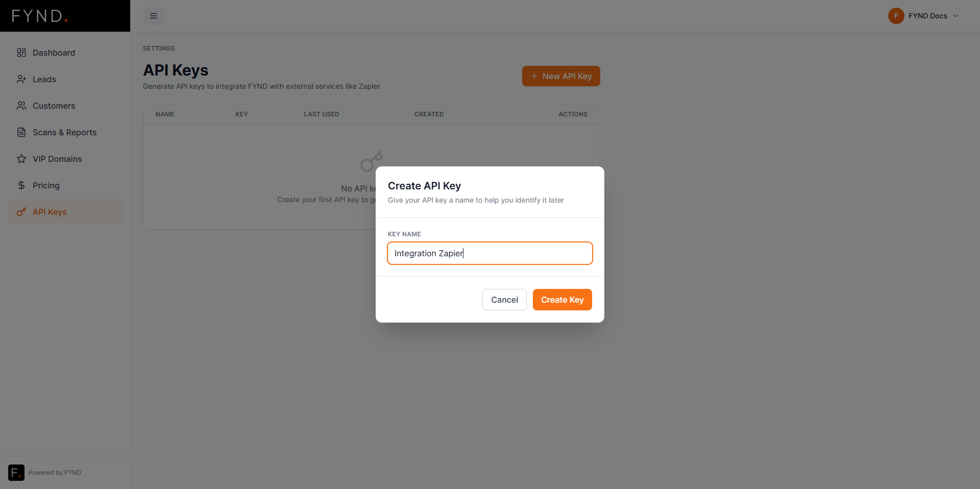Open the Powered by FYND link
The image size is (980, 489).
pyautogui.click(x=55, y=473)
